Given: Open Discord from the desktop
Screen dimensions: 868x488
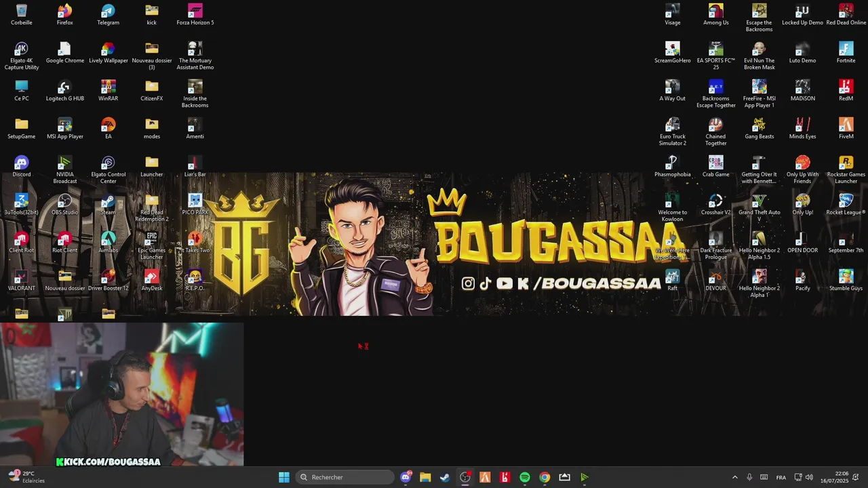Looking at the screenshot, I should point(22,167).
